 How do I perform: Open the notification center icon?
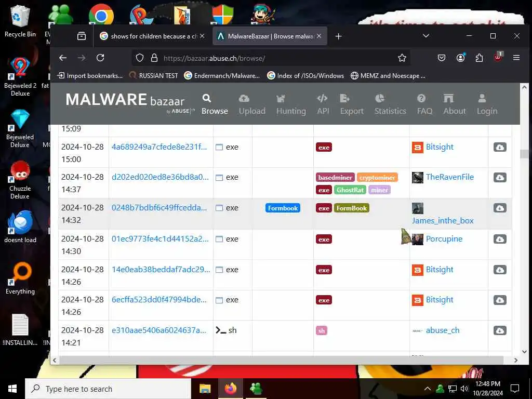click(515, 389)
